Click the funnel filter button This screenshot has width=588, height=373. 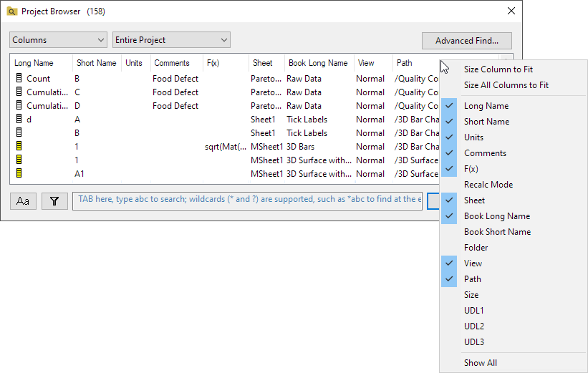[x=54, y=201]
